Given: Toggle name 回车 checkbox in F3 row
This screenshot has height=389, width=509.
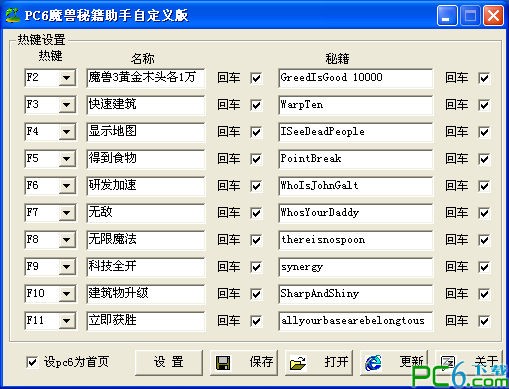Looking at the screenshot, I should click(x=256, y=105).
